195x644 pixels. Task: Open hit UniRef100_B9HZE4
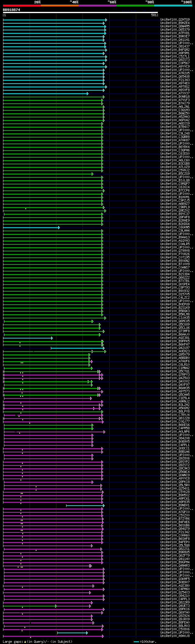[x=175, y=23]
